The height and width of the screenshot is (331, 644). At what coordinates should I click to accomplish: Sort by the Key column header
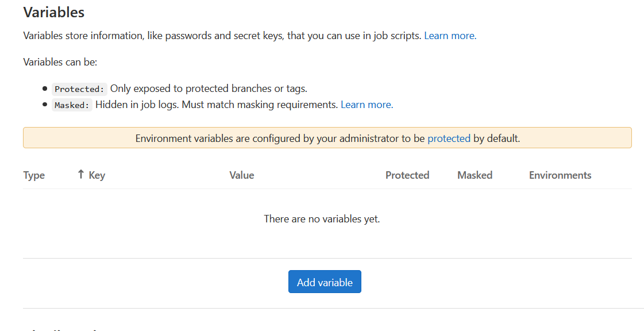[97, 175]
